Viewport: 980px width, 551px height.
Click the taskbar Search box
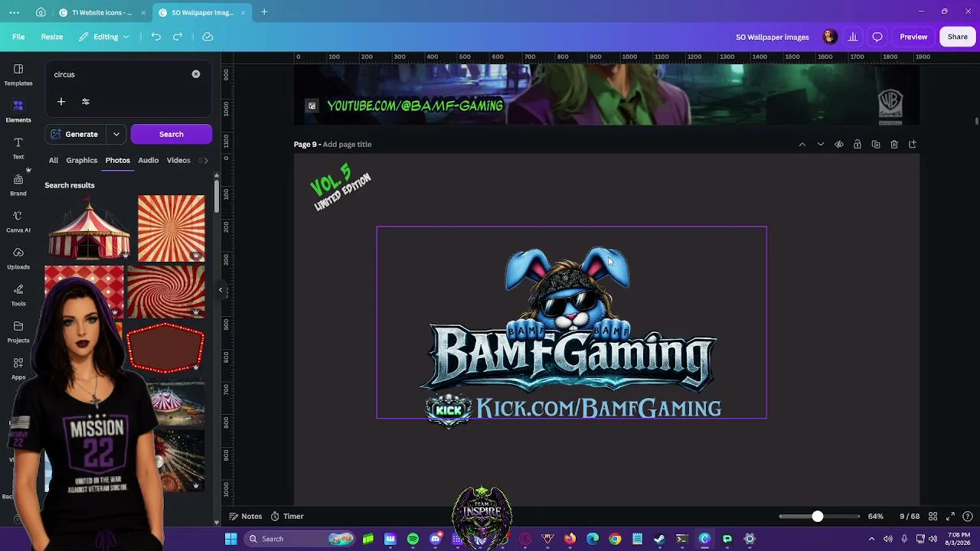[300, 539]
